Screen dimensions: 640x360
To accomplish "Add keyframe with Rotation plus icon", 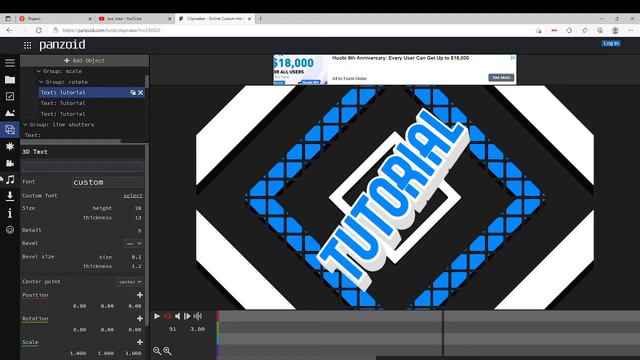I will click(x=140, y=318).
